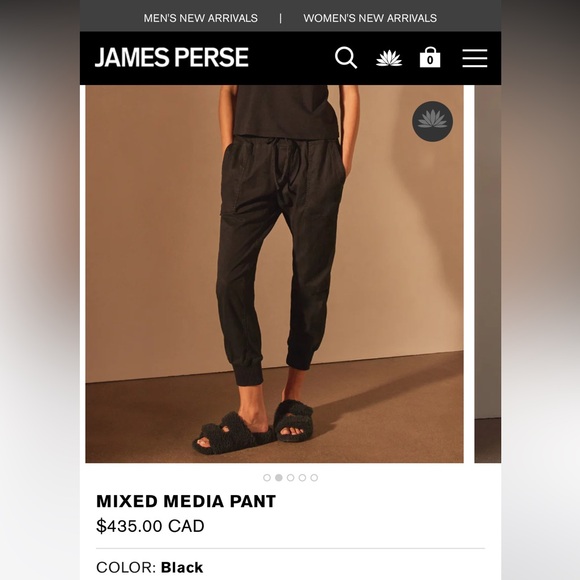Click the lotus icon in header
This screenshot has width=580, height=580.
(389, 58)
